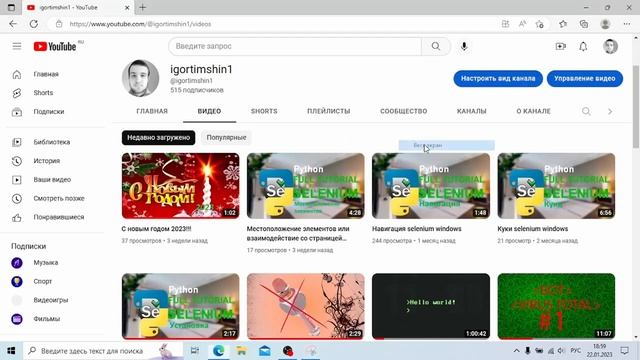Activate voice search microphone

point(464,46)
